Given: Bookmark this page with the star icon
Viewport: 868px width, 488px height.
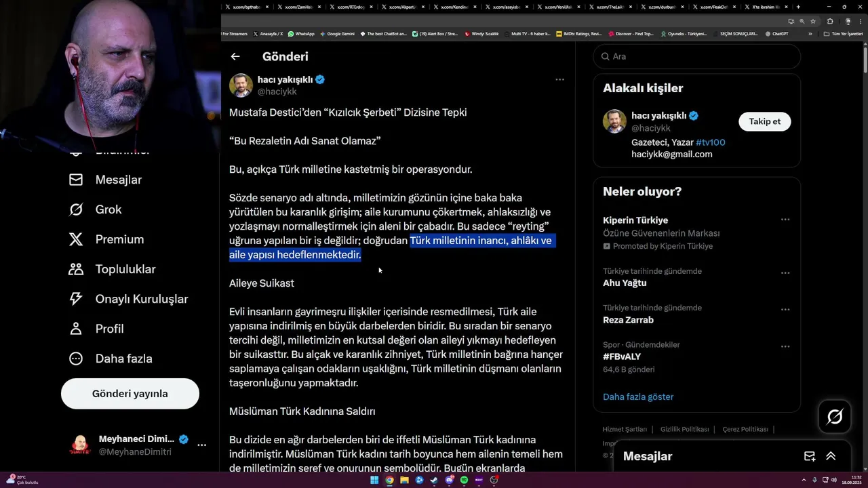Looking at the screenshot, I should coord(813,21).
